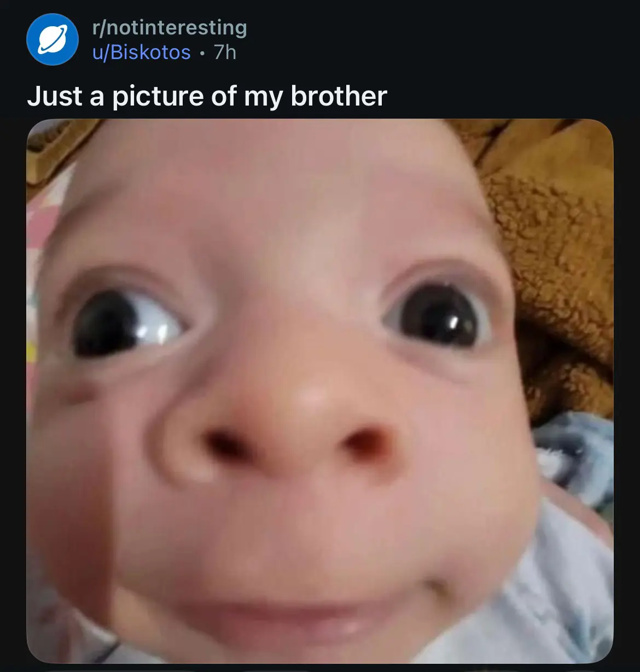Visit the u/Biskotos user profile

(142, 52)
